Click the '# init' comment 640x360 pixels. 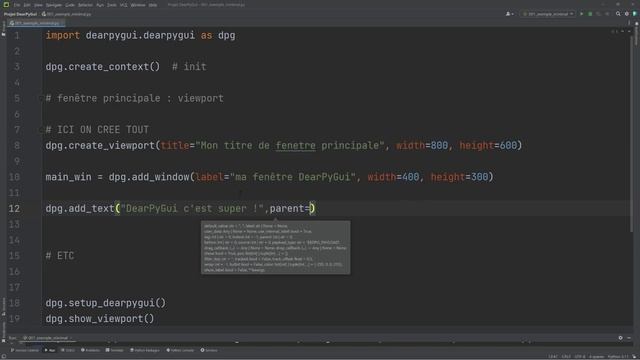(189, 67)
